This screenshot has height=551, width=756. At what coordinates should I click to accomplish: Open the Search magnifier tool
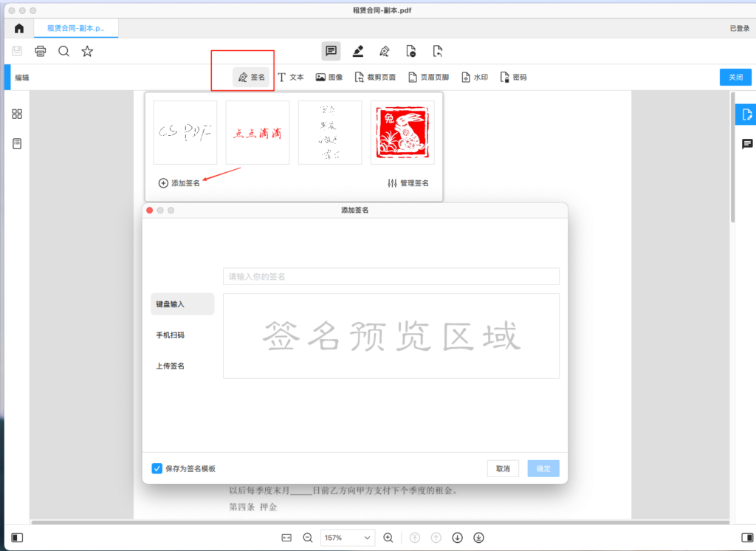pyautogui.click(x=63, y=51)
